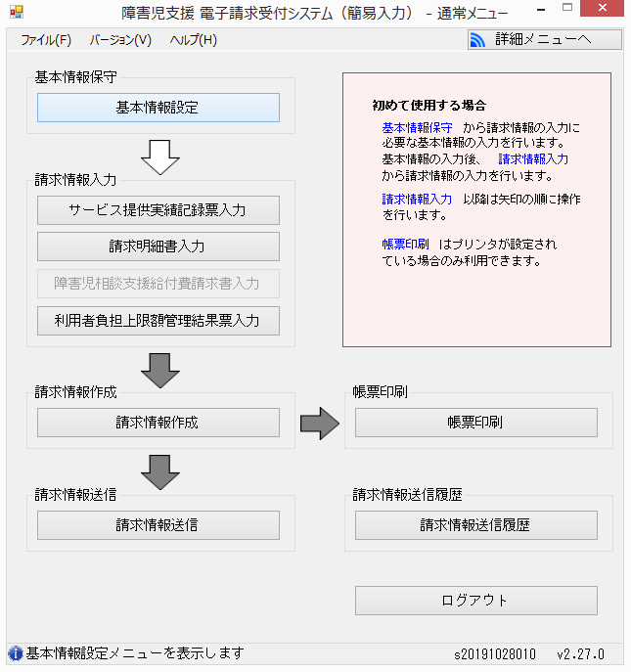This screenshot has width=631, height=672.
Task: Open the ファイル(F) menu
Action: [46, 40]
